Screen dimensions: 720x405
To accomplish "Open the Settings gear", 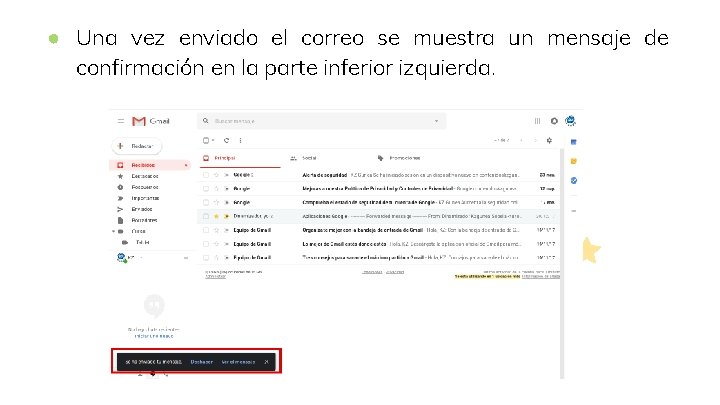I will click(549, 141).
